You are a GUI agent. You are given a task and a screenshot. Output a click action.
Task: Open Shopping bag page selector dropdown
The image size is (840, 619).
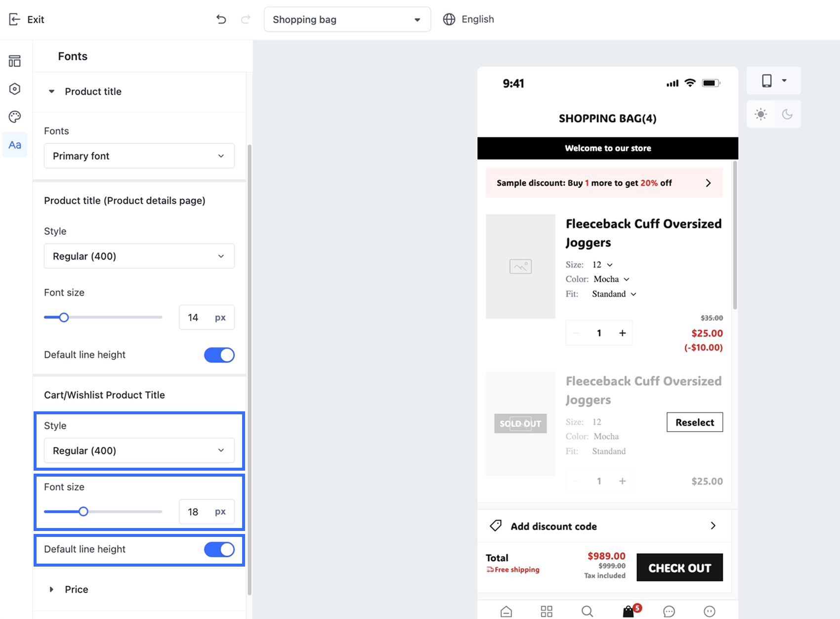pyautogui.click(x=347, y=19)
